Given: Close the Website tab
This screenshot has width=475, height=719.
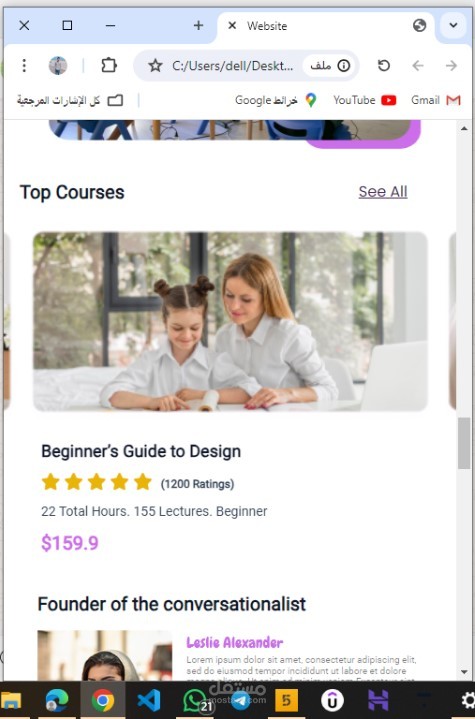Looking at the screenshot, I should [232, 25].
